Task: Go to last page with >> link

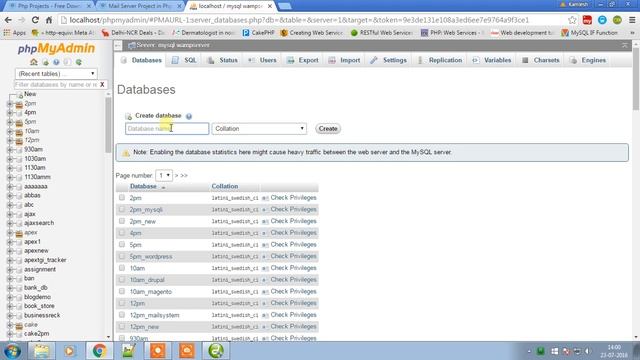Action: (184, 176)
